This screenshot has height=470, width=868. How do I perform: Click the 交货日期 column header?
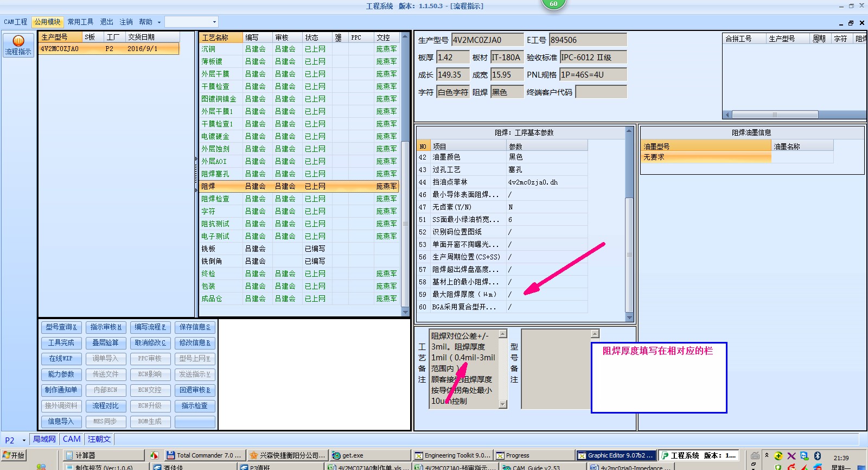152,37
